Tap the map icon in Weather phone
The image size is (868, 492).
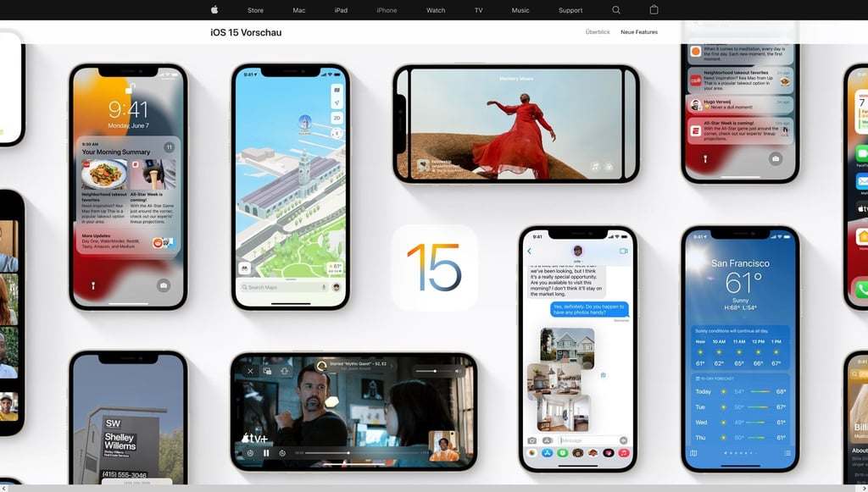tap(693, 453)
